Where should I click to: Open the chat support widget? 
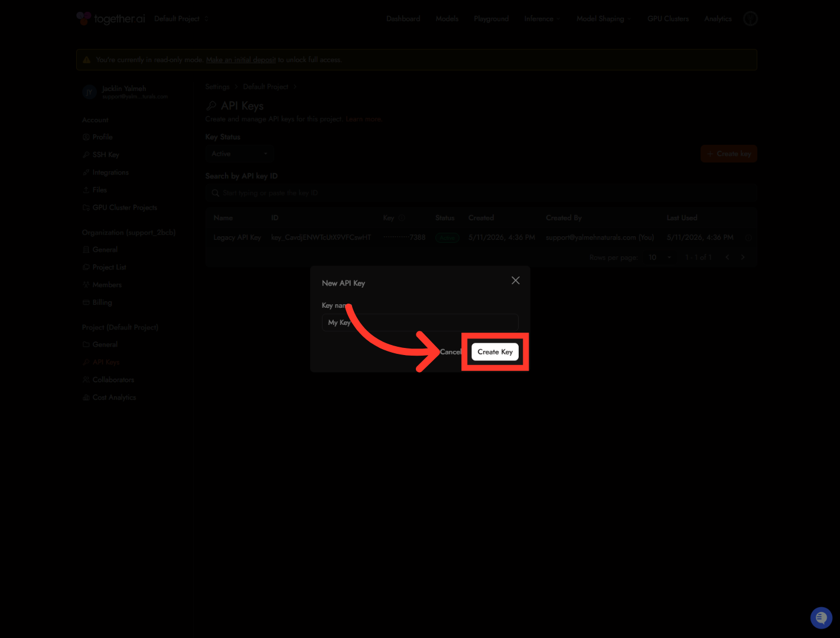821,618
